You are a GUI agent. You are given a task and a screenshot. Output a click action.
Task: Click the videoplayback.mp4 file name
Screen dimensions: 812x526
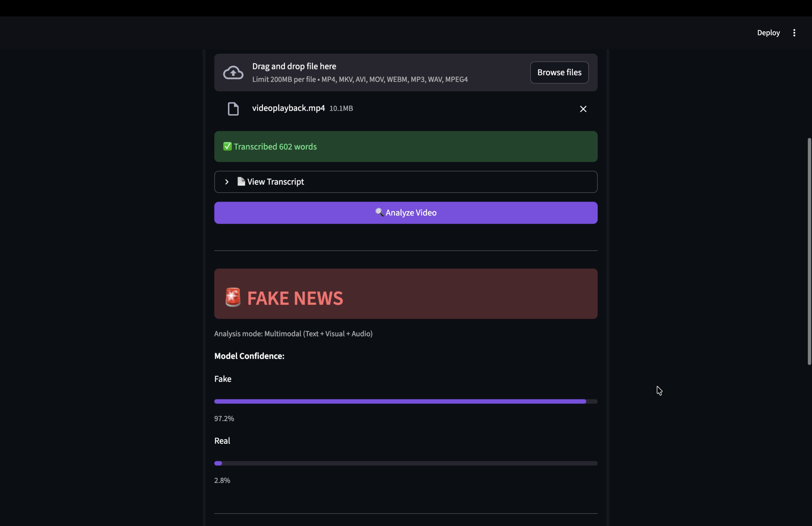(288, 108)
